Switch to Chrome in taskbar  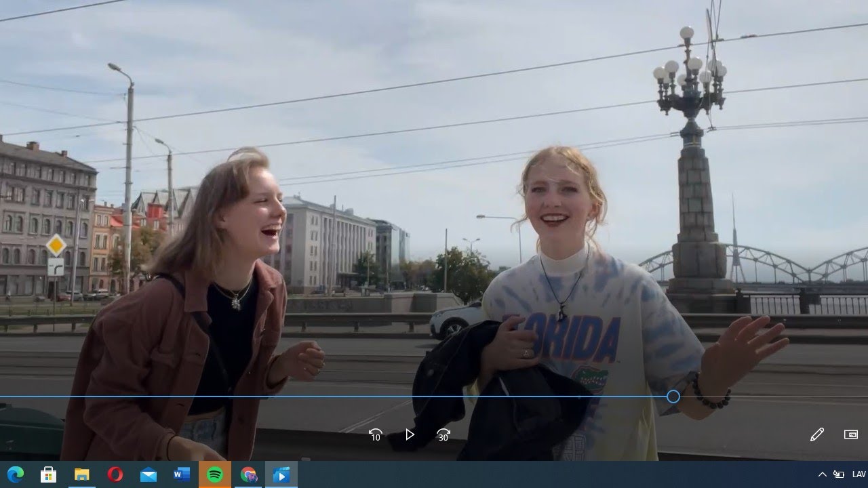248,474
